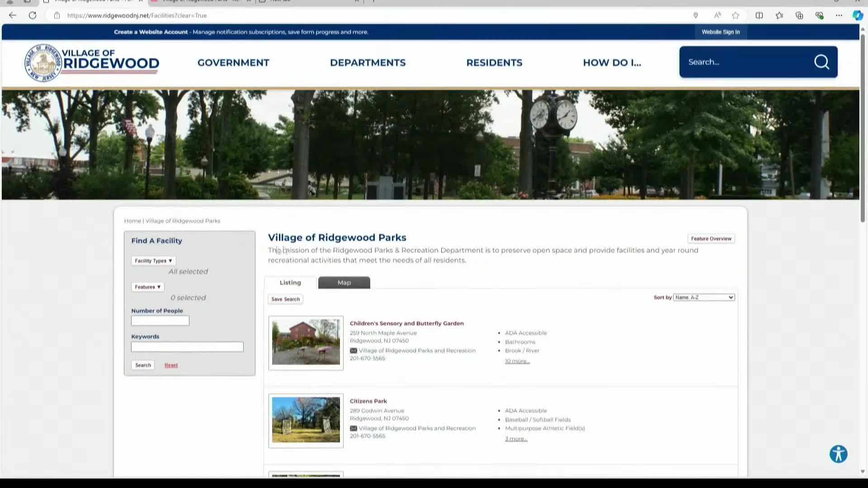Open Browser essentials heart icon
This screenshot has width=868, height=488.
pyautogui.click(x=819, y=15)
